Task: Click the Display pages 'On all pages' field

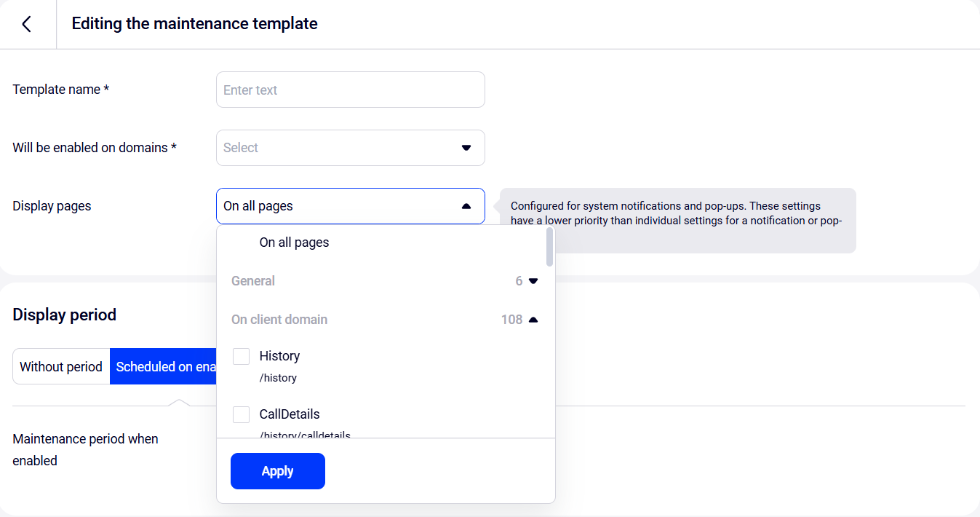Action: pos(335,206)
